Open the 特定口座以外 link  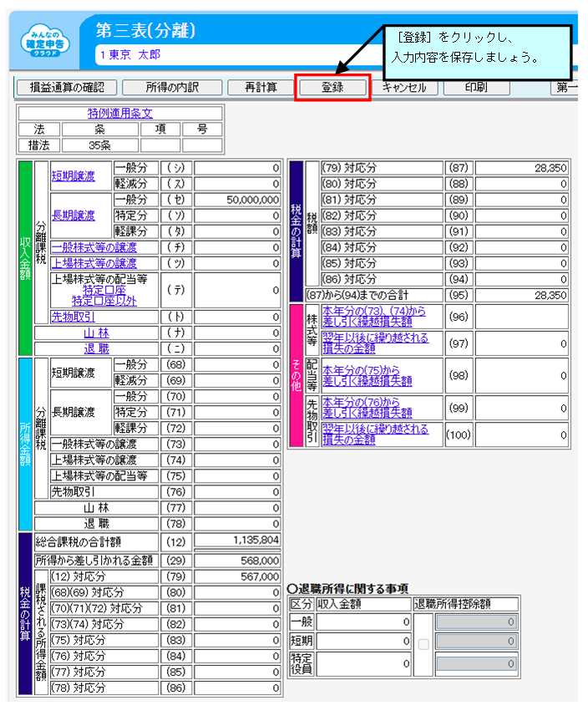(104, 301)
